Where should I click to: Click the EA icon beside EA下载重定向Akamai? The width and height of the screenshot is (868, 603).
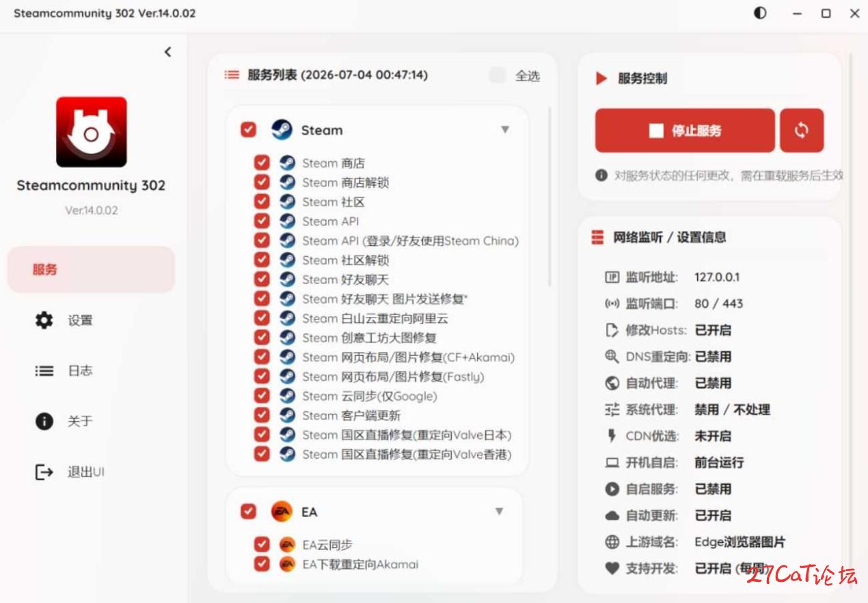(287, 564)
